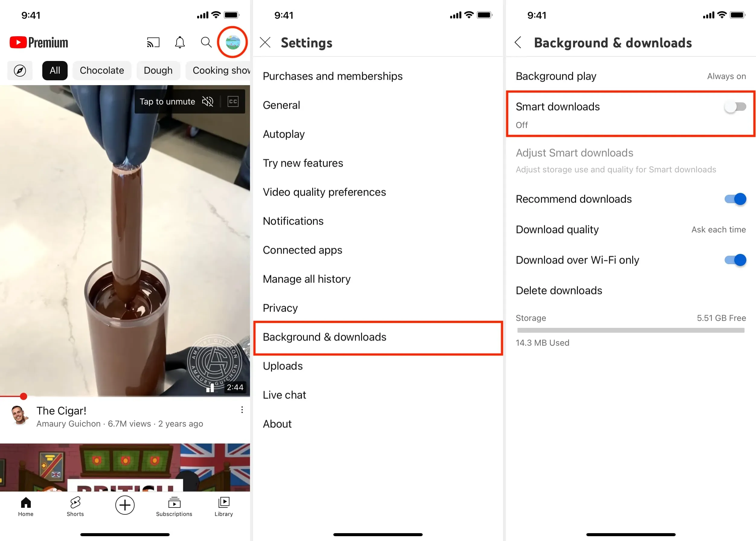
Task: Expand Download quality Ask each time
Action: coord(631,229)
